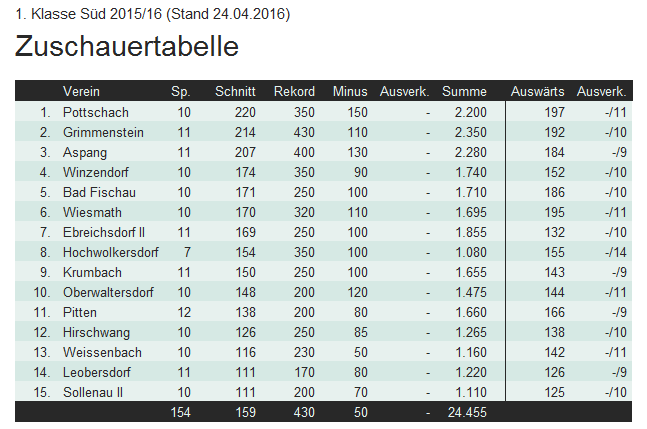Image resolution: width=647 pixels, height=429 pixels.
Task: Select Ebreichsdorf II in the table
Action: (x=104, y=232)
